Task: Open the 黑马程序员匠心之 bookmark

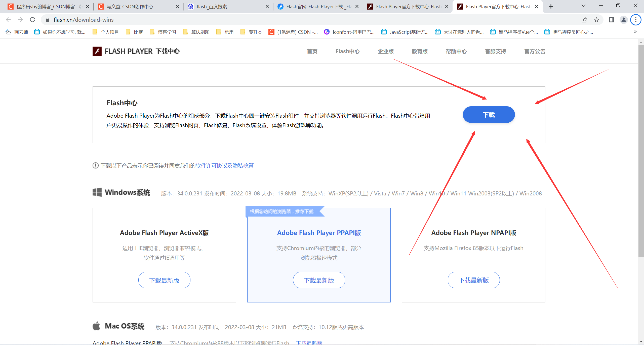Action: 569,32
